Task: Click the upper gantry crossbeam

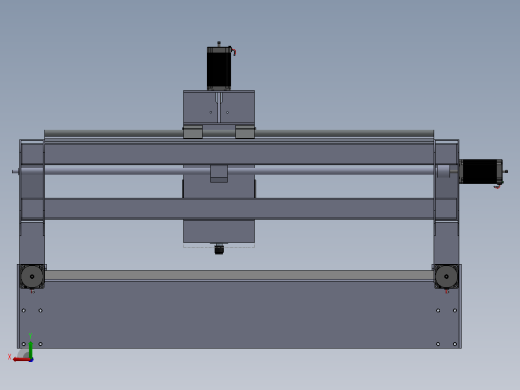Action: point(239,154)
